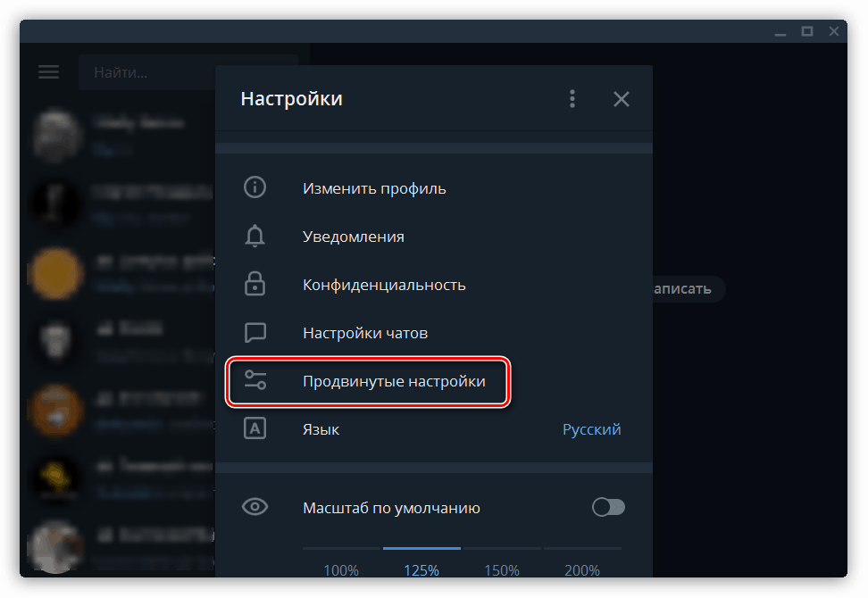868x598 pixels.
Task: Set default zoom to 150%
Action: (x=502, y=569)
